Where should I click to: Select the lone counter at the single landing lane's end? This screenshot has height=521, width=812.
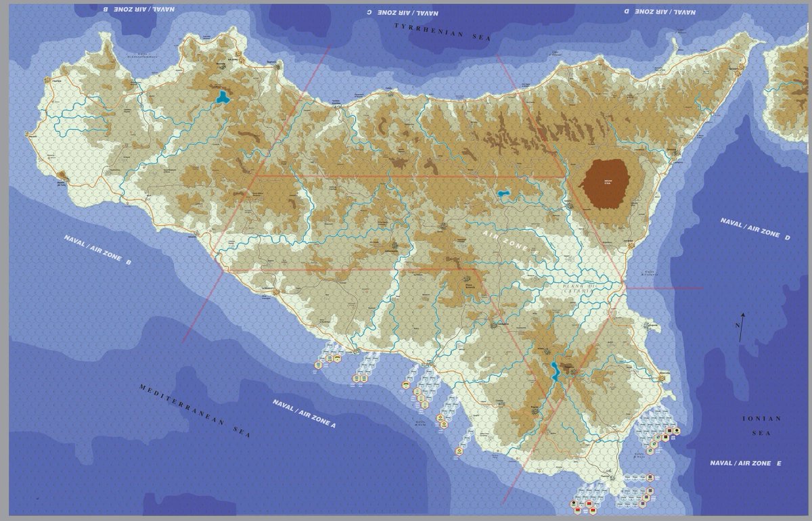click(x=459, y=450)
